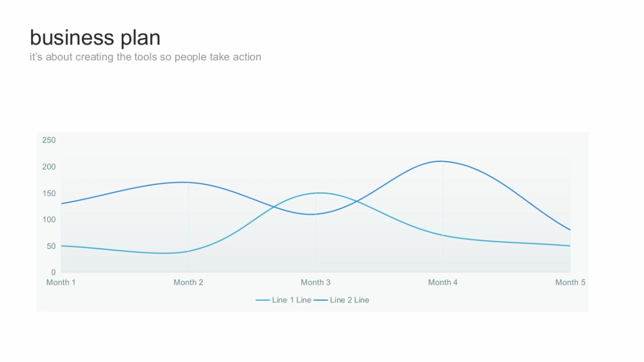Select the Month 4 axis label

point(443,283)
